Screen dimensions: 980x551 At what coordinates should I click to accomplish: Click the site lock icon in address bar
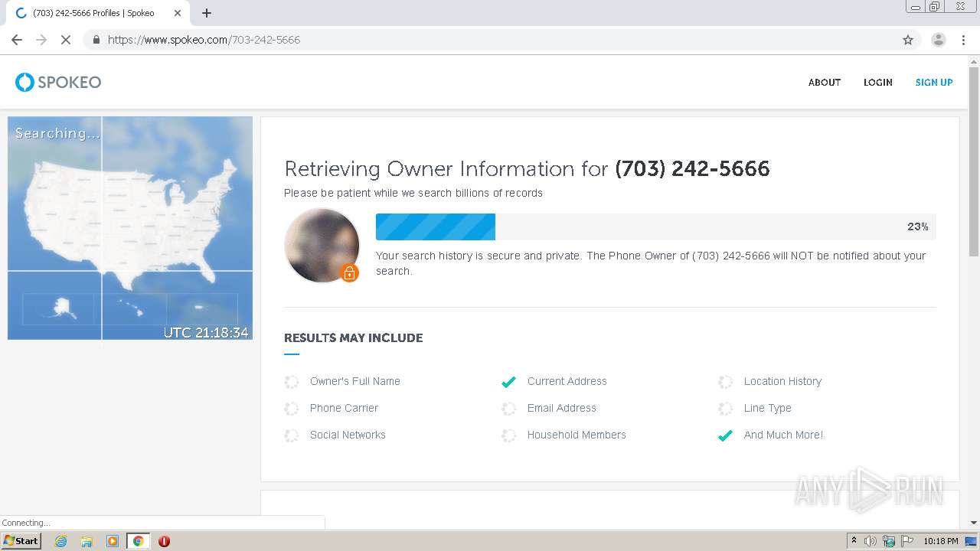96,40
